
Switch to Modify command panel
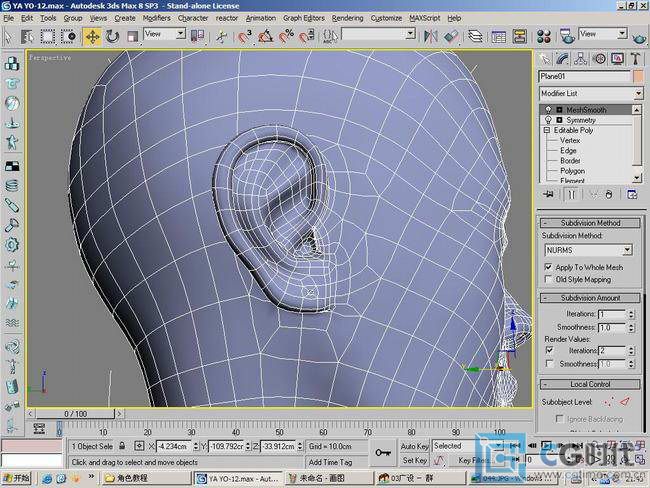[562, 59]
